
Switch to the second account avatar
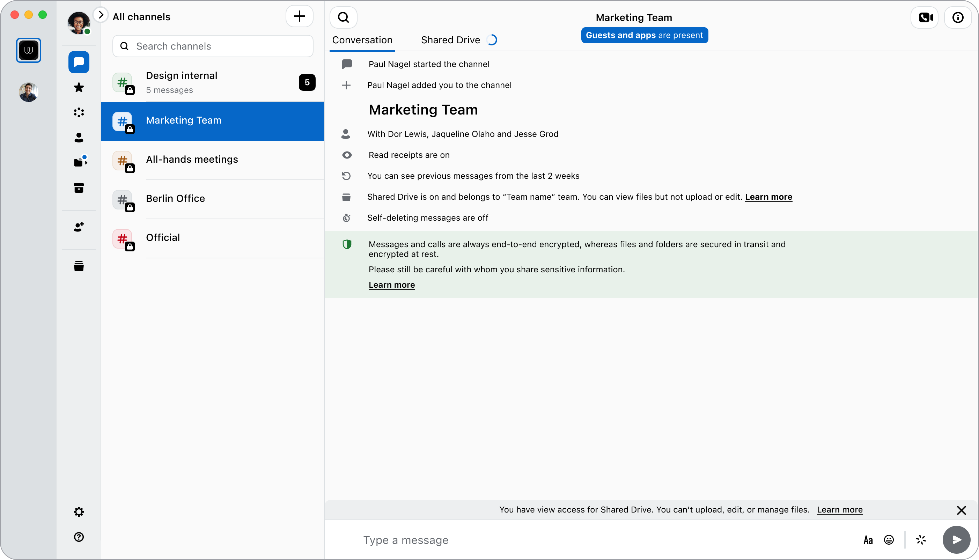pos(28,92)
